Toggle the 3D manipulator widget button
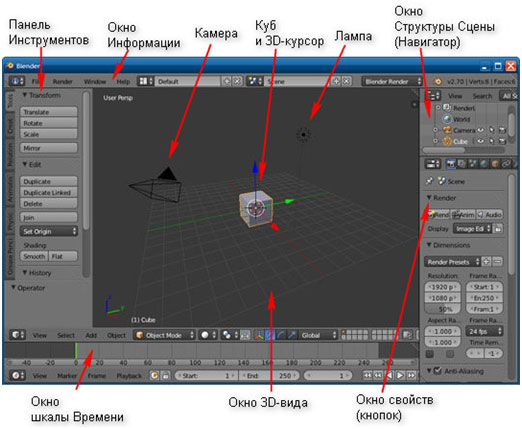This screenshot has height=429, width=522. tap(259, 335)
